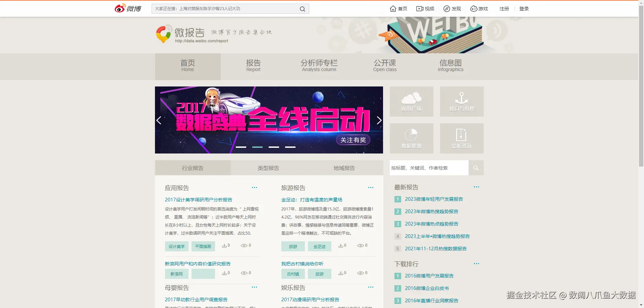Open the 新浪网用户和内容价值研究报告 link

(198, 264)
